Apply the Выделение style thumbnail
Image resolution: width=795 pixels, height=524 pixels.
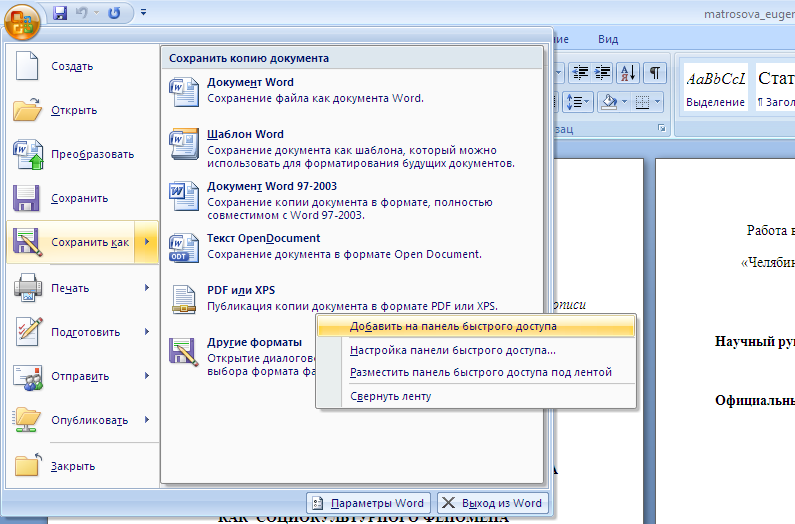click(715, 88)
